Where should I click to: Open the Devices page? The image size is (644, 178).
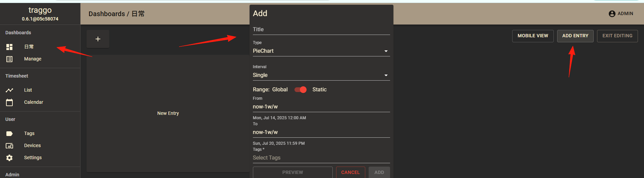[x=40, y=145]
